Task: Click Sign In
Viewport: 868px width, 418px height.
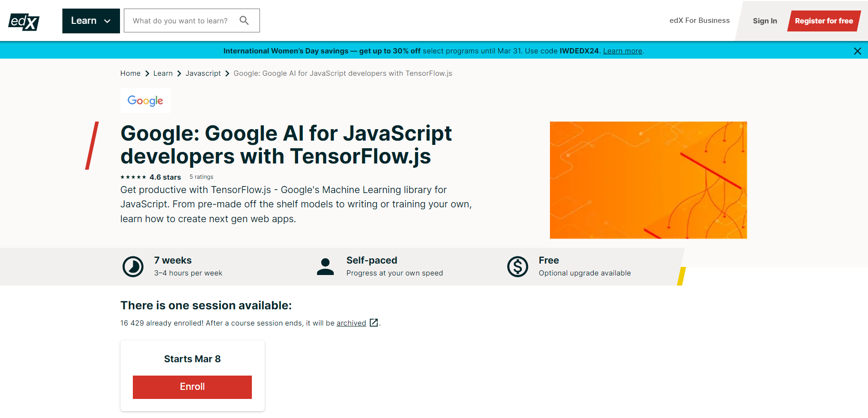Action: pyautogui.click(x=765, y=21)
